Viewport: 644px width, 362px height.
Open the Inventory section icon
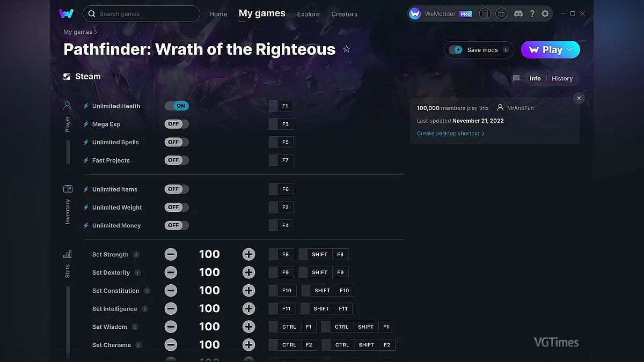67,189
